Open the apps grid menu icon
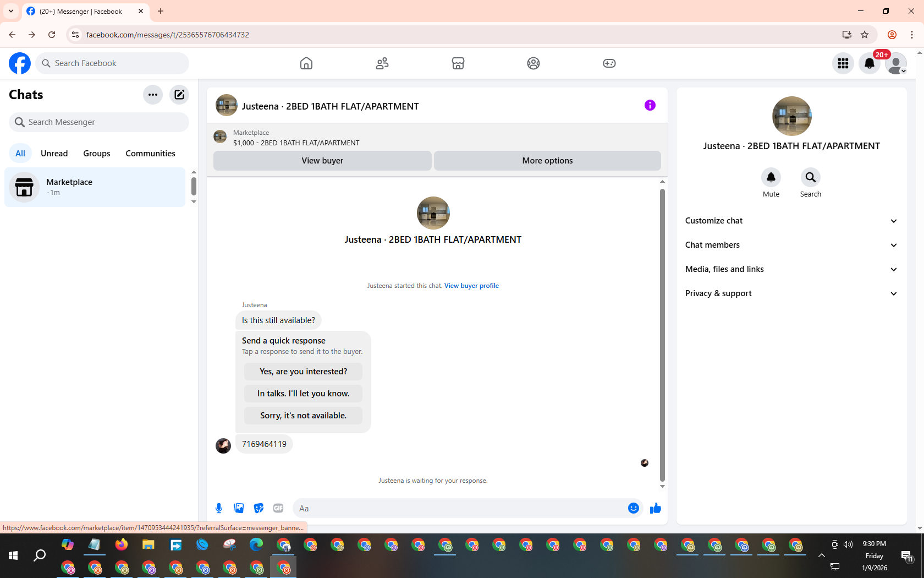 843,63
